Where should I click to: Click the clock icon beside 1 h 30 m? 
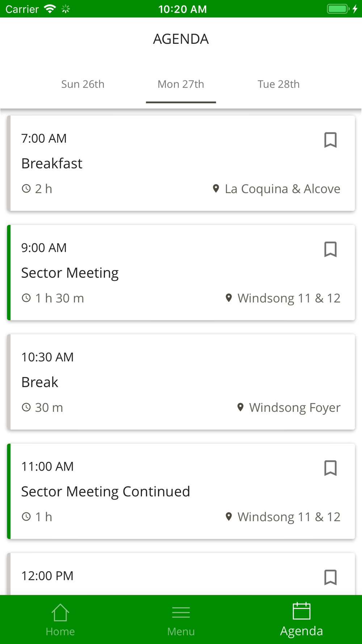point(26,298)
